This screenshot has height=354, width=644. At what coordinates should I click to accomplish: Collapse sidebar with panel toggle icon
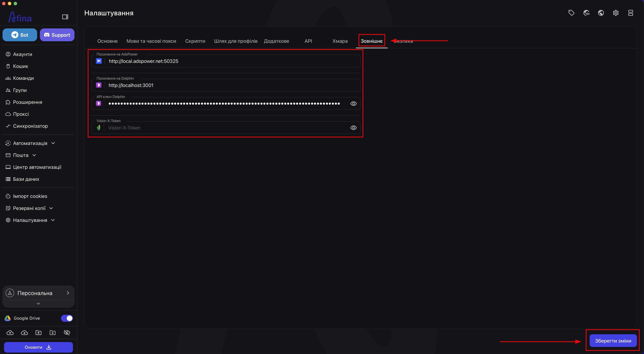coord(65,17)
